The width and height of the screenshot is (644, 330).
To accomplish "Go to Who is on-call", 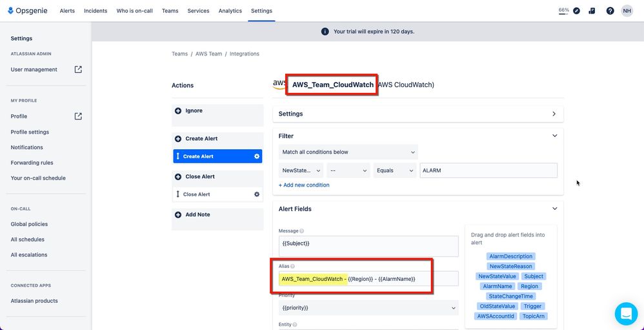I will (x=134, y=11).
